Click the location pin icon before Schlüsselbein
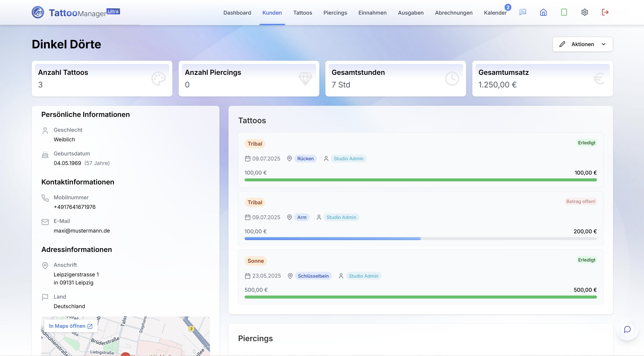This screenshot has width=644, height=356. (x=290, y=276)
